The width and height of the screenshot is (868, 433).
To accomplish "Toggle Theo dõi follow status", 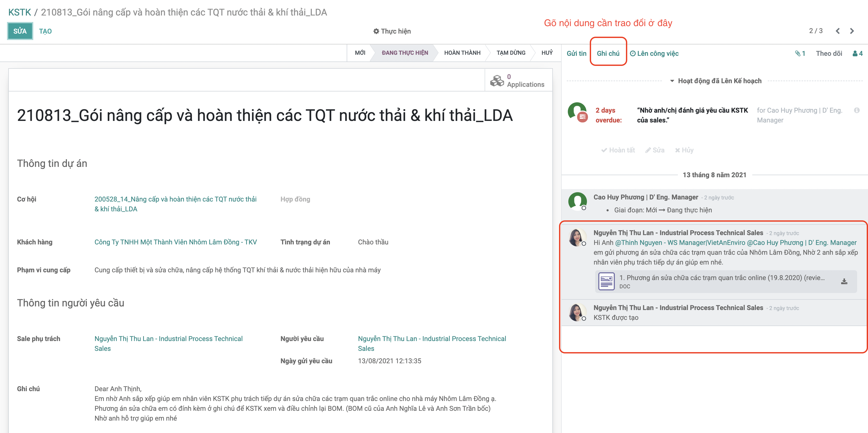I will tap(828, 53).
